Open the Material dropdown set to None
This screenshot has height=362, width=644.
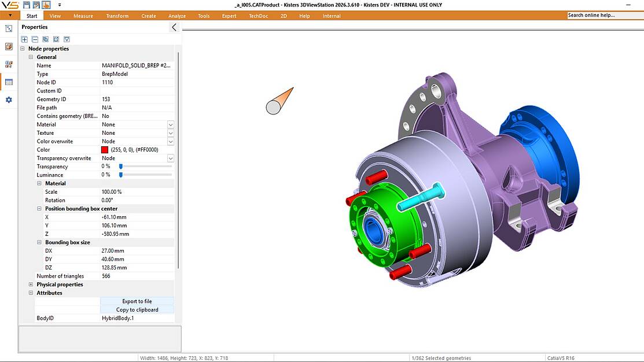[171, 124]
